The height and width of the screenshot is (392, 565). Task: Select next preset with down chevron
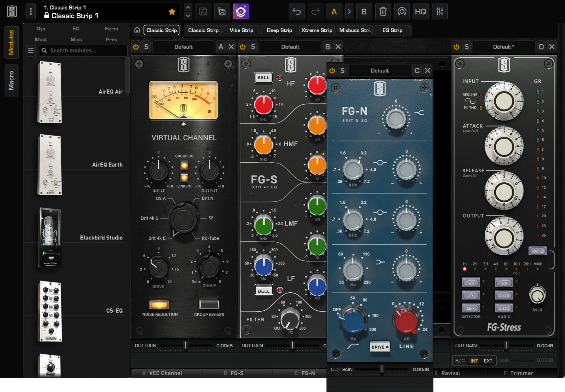point(188,16)
